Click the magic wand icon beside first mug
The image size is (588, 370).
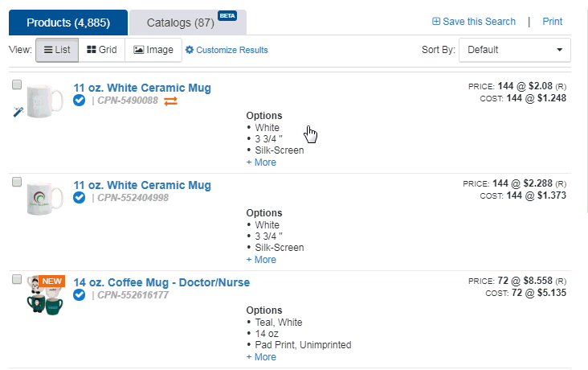coord(18,112)
